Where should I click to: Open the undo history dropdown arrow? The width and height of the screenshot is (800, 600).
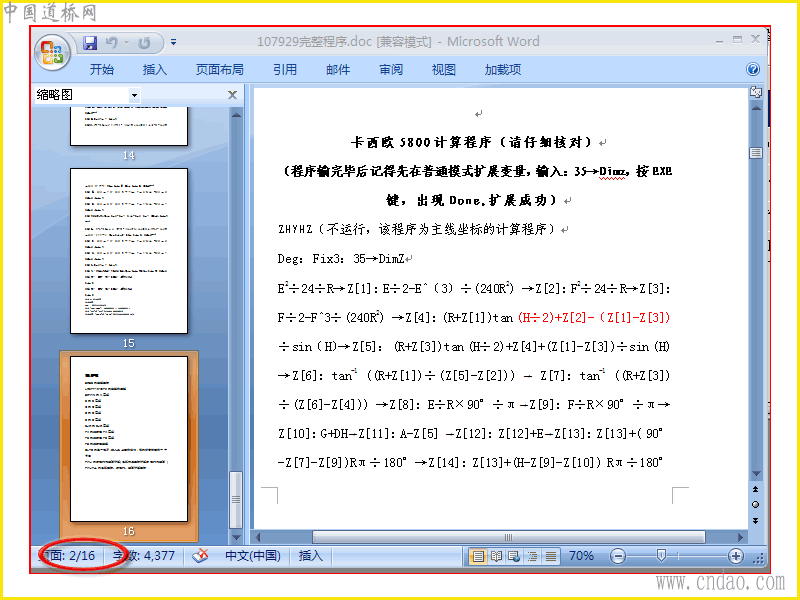(x=126, y=42)
